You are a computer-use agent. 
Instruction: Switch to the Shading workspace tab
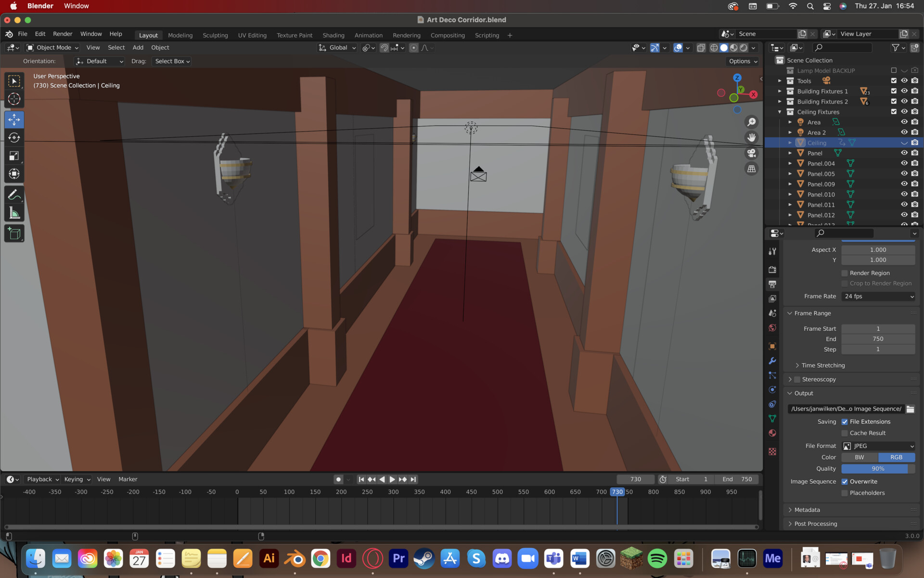pyautogui.click(x=334, y=35)
